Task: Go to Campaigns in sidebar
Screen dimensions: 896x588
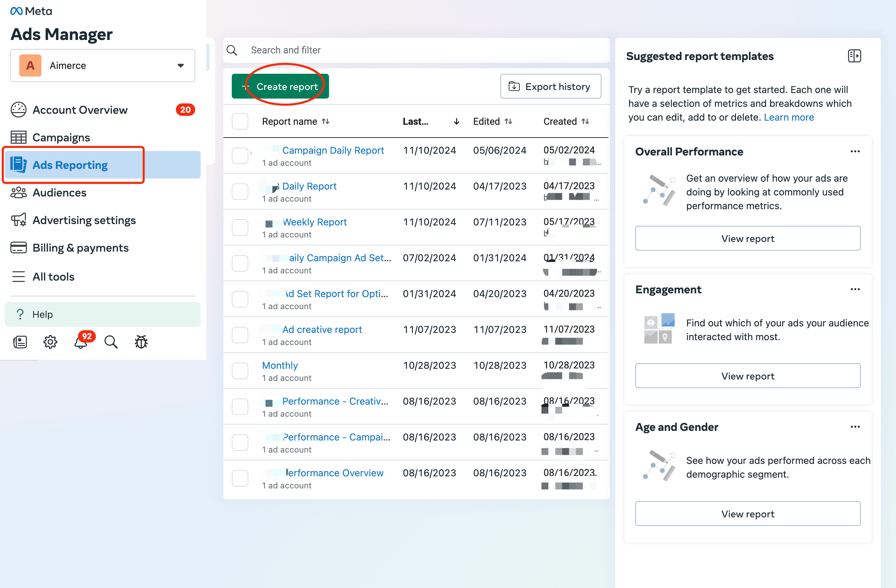Action: 61,137
